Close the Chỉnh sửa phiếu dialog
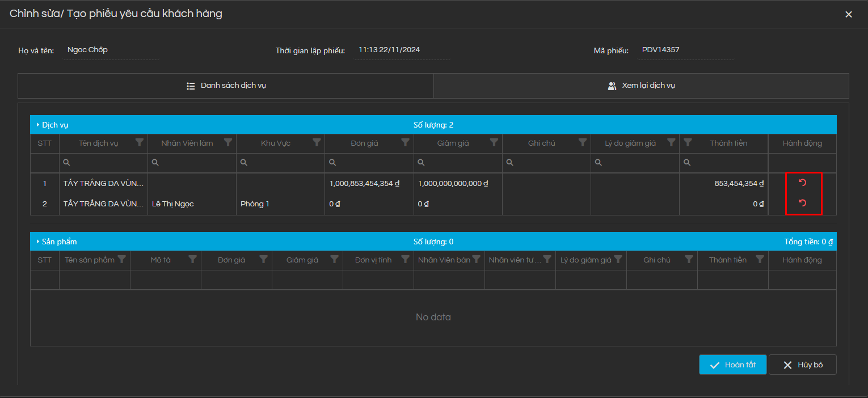This screenshot has width=868, height=398. pyautogui.click(x=848, y=15)
